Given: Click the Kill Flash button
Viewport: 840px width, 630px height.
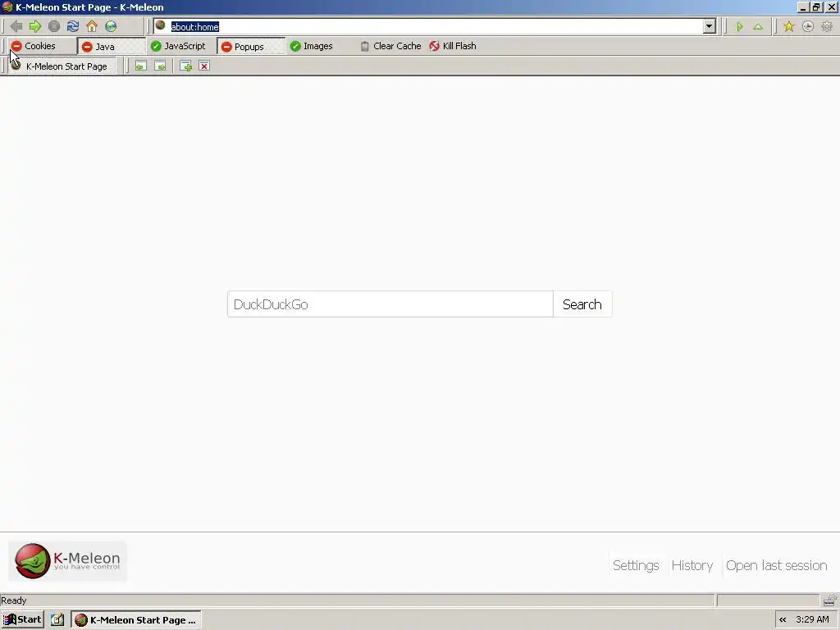Looking at the screenshot, I should click(453, 46).
